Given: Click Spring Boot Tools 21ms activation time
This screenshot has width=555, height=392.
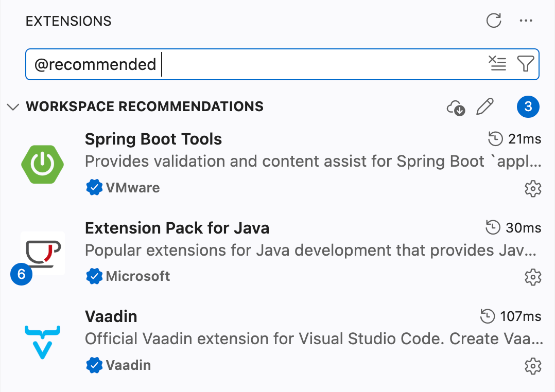Looking at the screenshot, I should click(525, 139).
